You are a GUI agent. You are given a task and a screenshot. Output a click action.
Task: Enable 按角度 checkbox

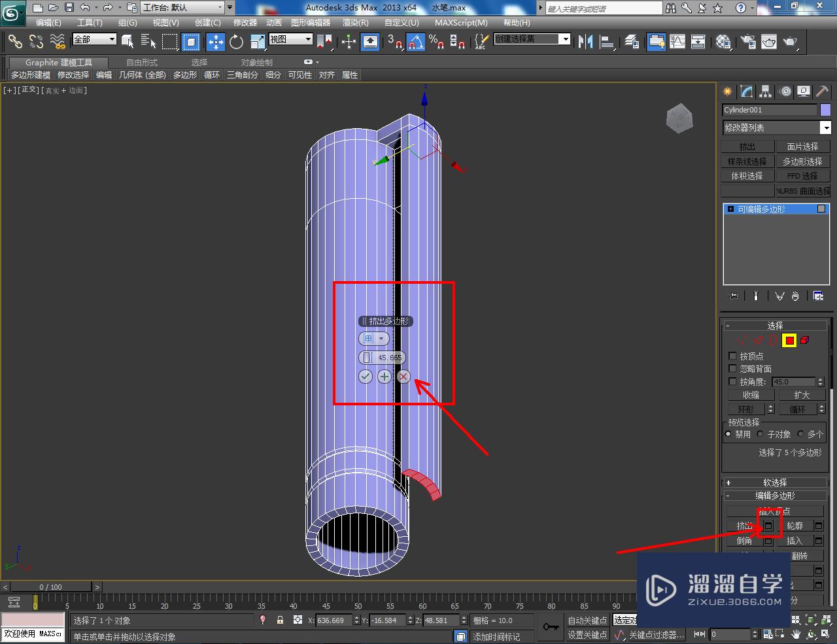tap(732, 382)
